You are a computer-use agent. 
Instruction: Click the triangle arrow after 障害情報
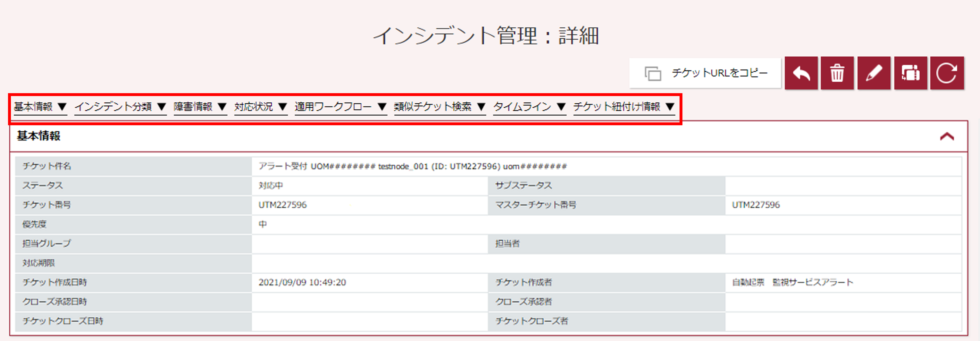222,107
